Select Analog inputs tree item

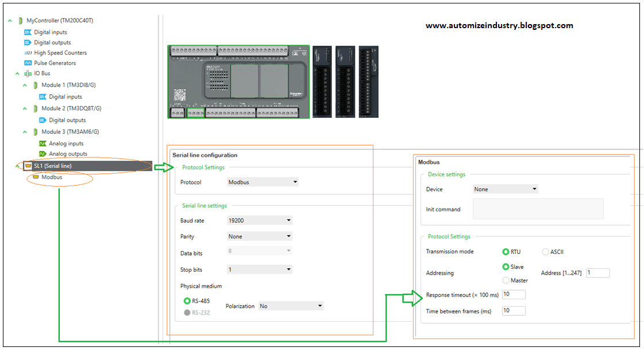tap(66, 143)
